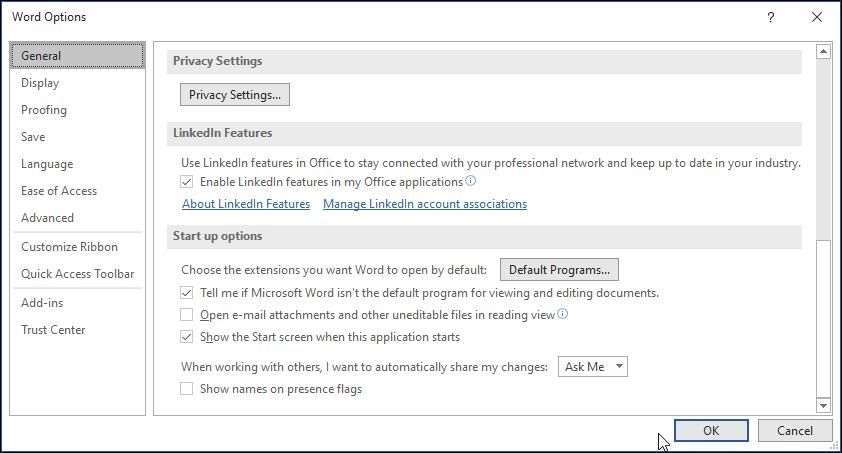Switch to the Display category

pos(40,83)
